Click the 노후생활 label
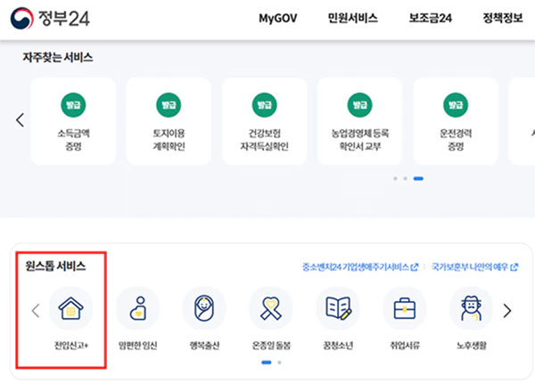This screenshot has height=392, width=535. (x=472, y=346)
